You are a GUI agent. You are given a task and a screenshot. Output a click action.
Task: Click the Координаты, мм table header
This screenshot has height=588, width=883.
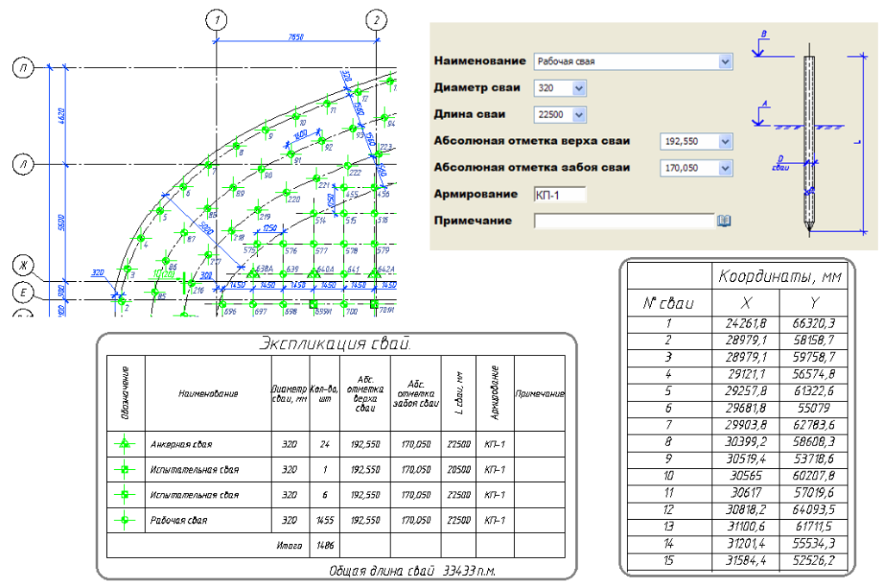tap(779, 276)
